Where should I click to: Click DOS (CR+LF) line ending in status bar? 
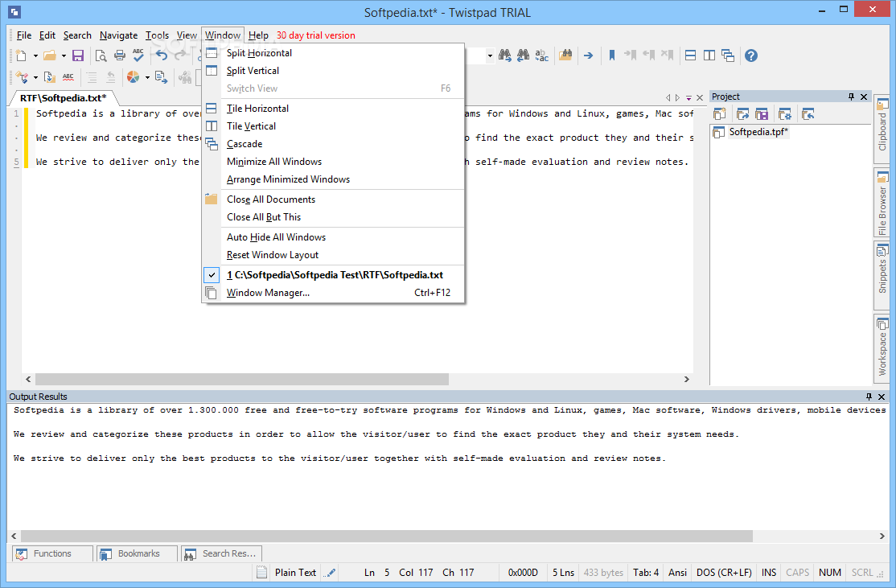point(724,573)
